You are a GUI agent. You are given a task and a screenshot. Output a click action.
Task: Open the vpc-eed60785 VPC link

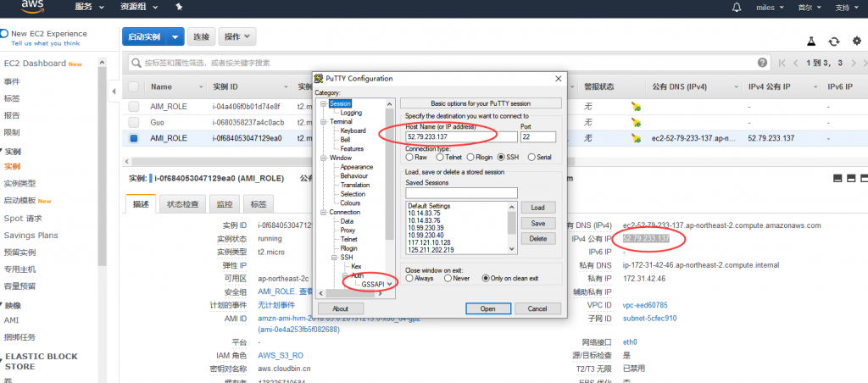coord(645,305)
